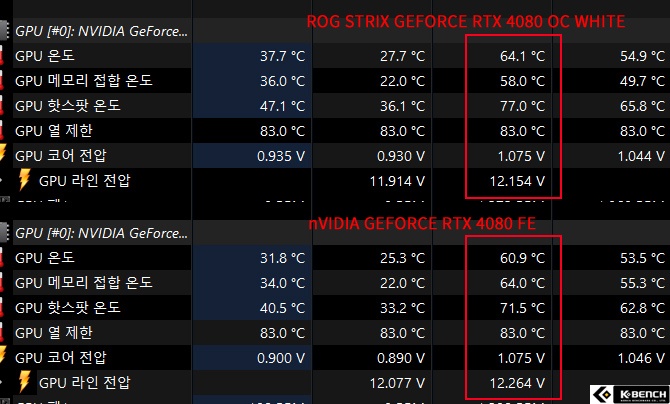Click the 33.2 °C hotspot minimum
The height and width of the screenshot is (404, 670).
(403, 308)
